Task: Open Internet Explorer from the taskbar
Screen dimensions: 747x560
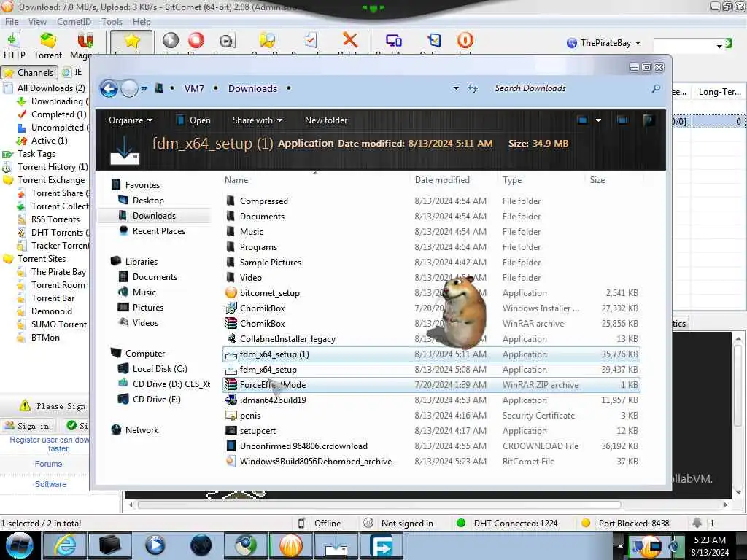Action: [65, 545]
